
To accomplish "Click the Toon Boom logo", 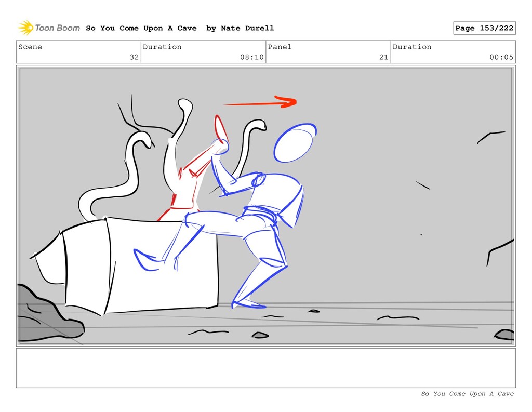I will pyautogui.click(x=49, y=28).
